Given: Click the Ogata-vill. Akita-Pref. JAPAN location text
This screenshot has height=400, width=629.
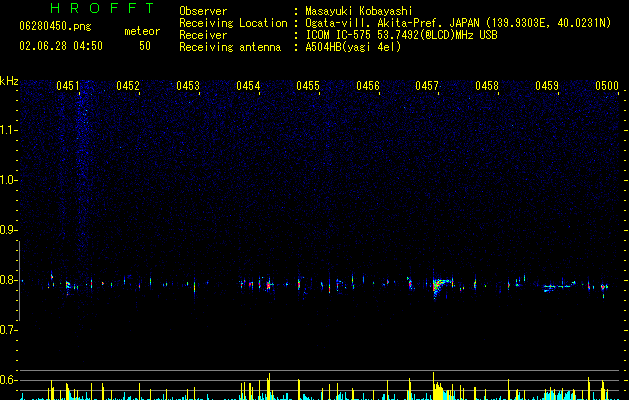Looking at the screenshot, I should (392, 23).
